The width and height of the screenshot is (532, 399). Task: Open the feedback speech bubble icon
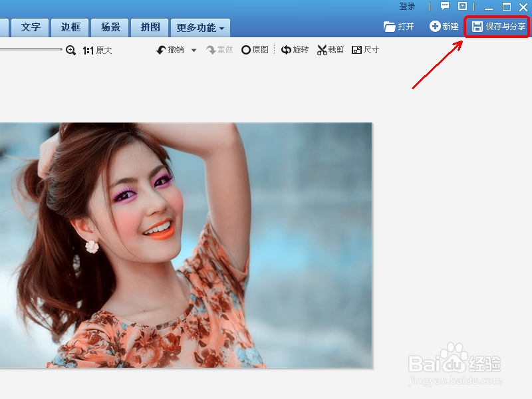pos(444,6)
